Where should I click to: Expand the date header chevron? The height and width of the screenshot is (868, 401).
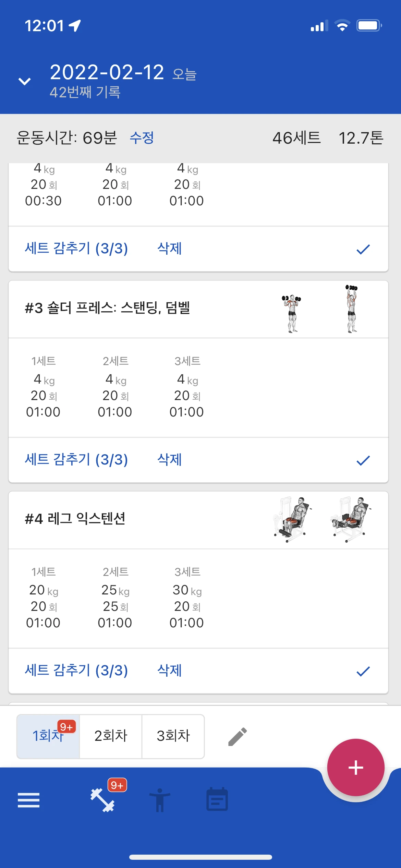click(x=25, y=81)
